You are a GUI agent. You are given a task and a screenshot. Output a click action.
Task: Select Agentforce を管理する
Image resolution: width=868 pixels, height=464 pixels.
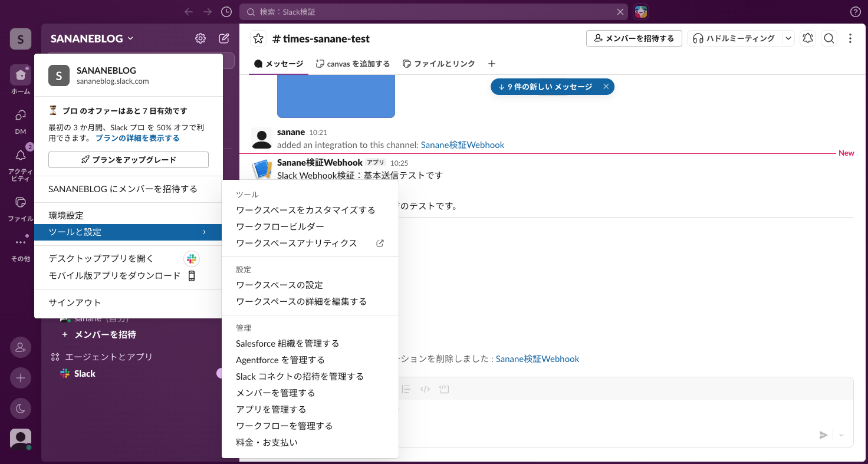click(x=310, y=360)
